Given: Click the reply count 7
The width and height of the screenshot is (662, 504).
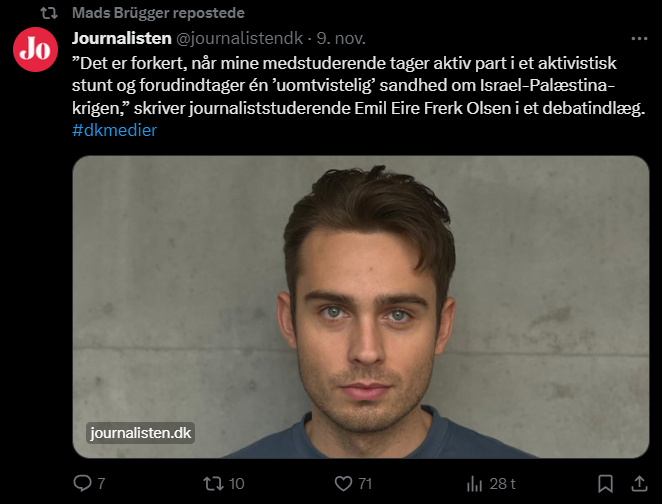Looking at the screenshot, I should pyautogui.click(x=101, y=484).
